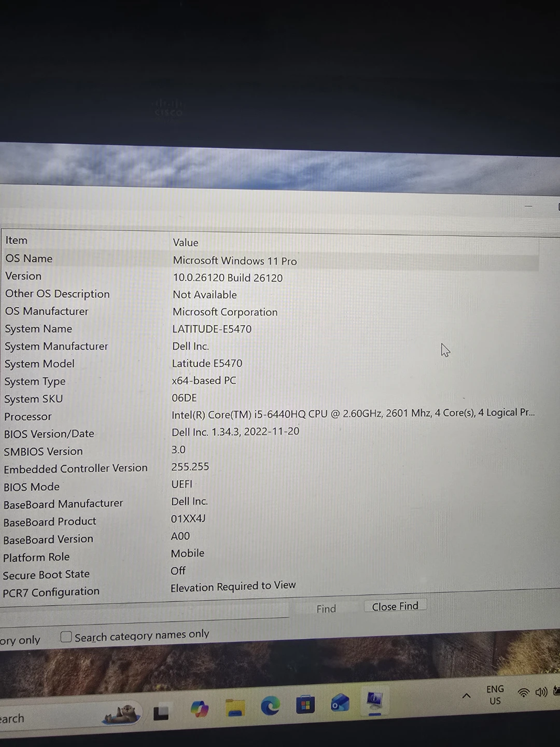This screenshot has height=747, width=560.
Task: Open Microsoft Store from the taskbar
Action: tap(305, 704)
